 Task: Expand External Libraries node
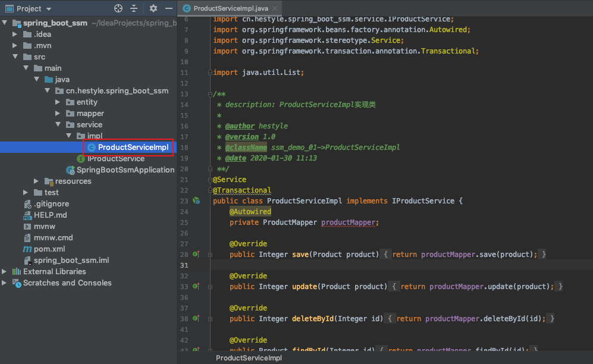pyautogui.click(x=4, y=271)
